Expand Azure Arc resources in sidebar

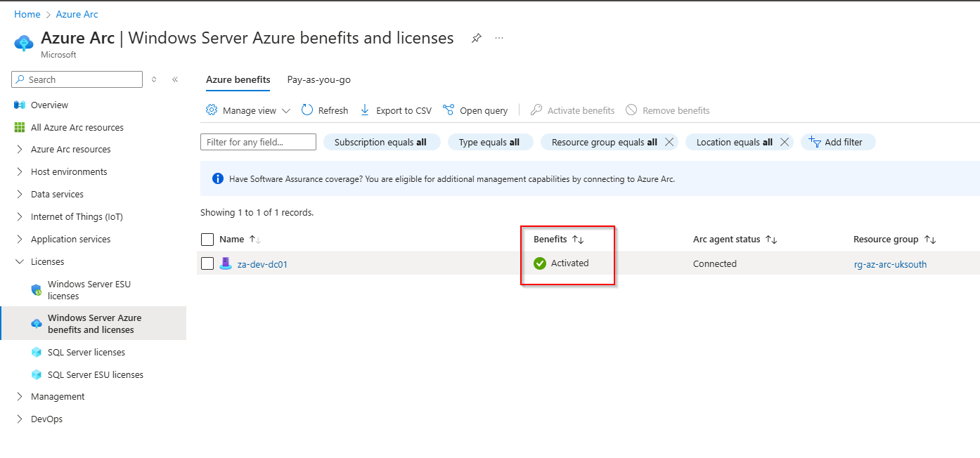(20, 150)
